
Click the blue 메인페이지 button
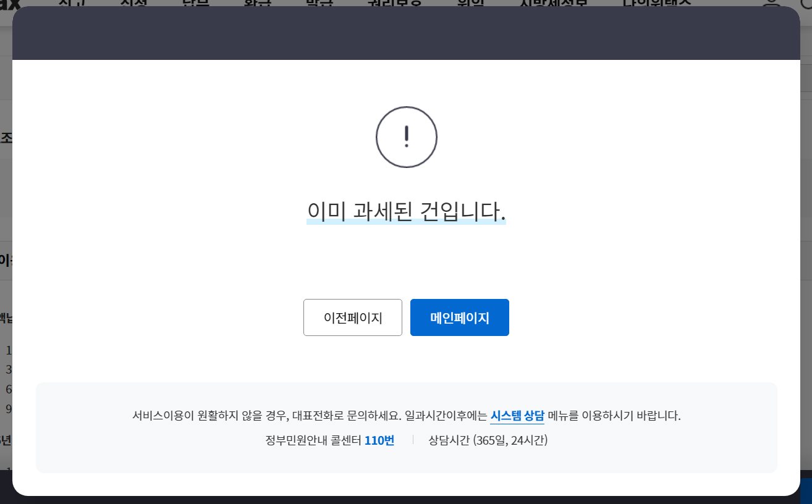pos(459,317)
